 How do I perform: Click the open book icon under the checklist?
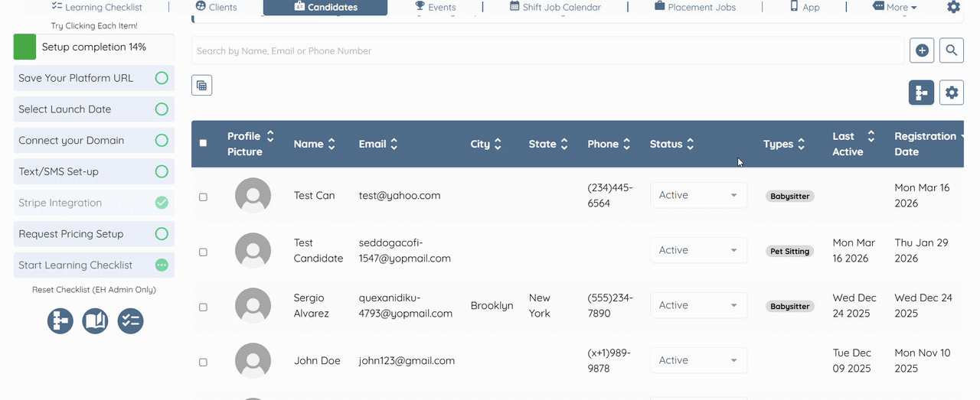pos(96,320)
